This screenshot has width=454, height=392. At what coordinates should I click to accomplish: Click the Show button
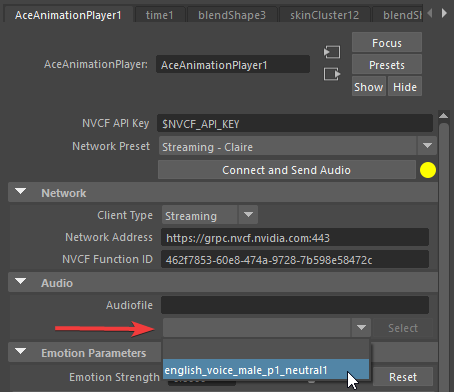(369, 87)
